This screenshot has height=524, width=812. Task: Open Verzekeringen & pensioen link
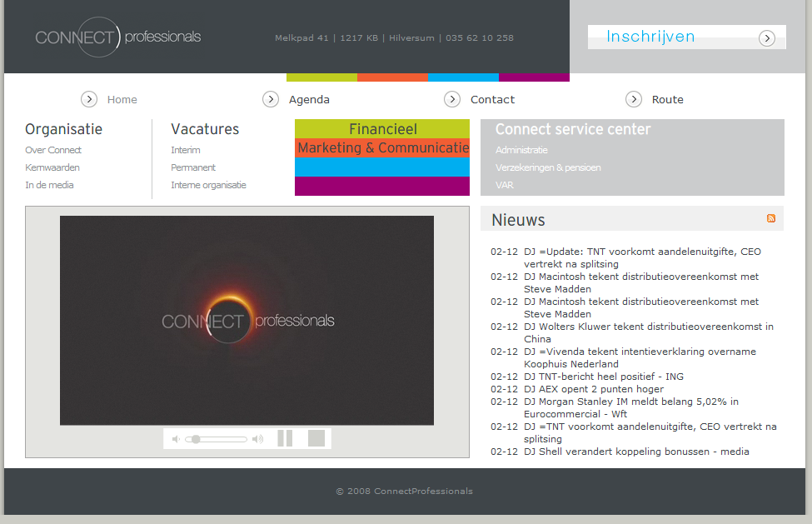point(548,167)
